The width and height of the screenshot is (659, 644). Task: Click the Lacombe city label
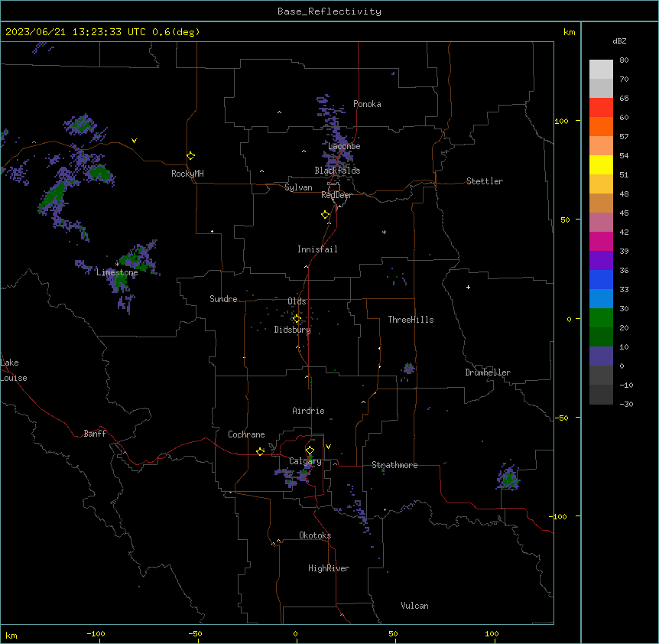pos(344,146)
